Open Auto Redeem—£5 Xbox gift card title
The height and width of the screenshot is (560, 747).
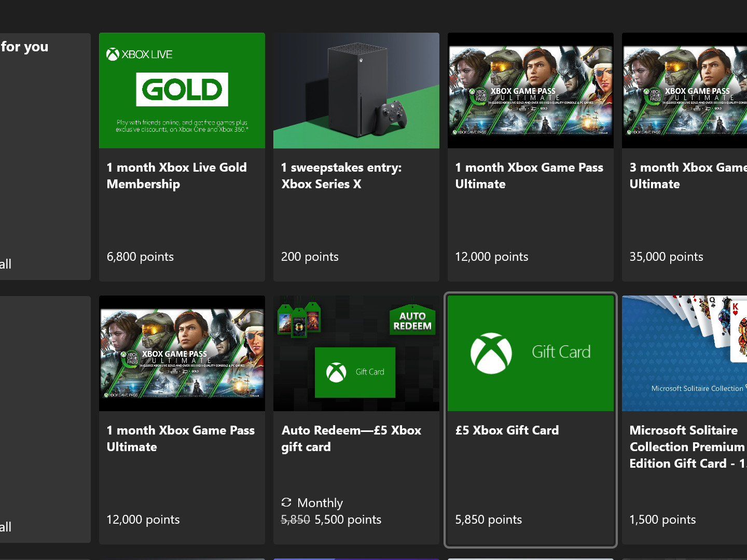pos(351,439)
